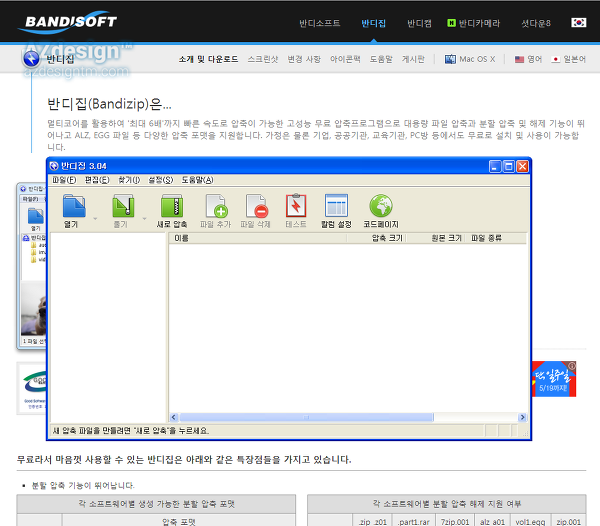Image resolution: width=600 pixels, height=526 pixels.
Task: Click the horizontal scrollbar left arrow
Action: click(174, 417)
